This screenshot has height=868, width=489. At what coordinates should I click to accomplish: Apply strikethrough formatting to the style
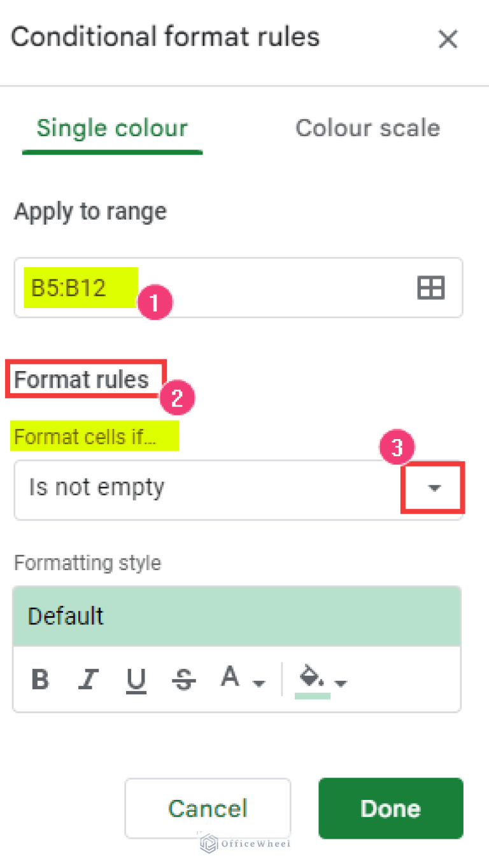tap(183, 679)
